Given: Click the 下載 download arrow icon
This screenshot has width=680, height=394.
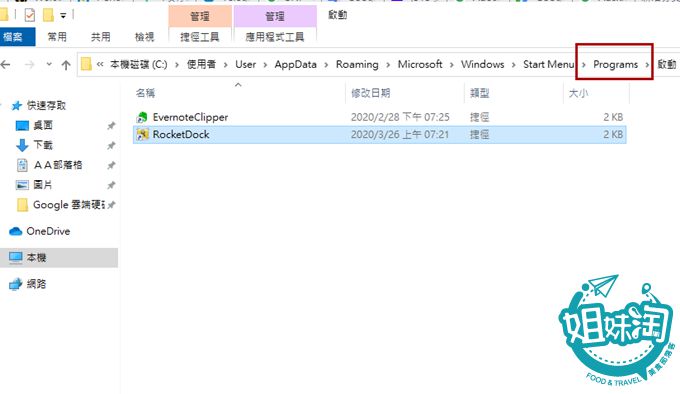Looking at the screenshot, I should click(x=22, y=145).
